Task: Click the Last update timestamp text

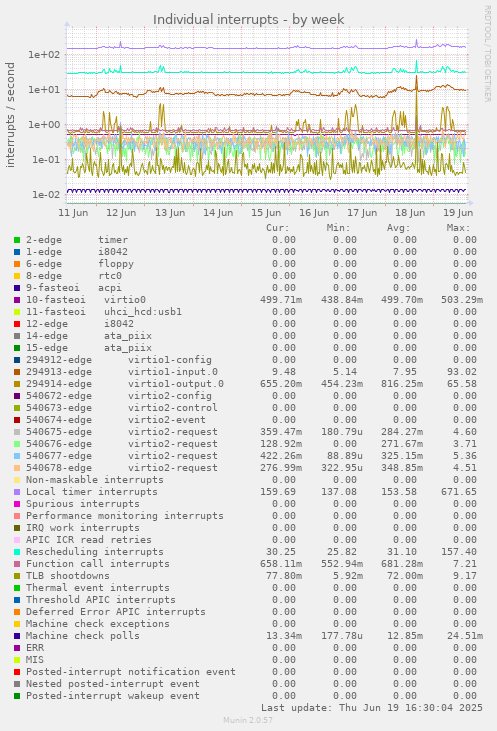Action: [372, 708]
